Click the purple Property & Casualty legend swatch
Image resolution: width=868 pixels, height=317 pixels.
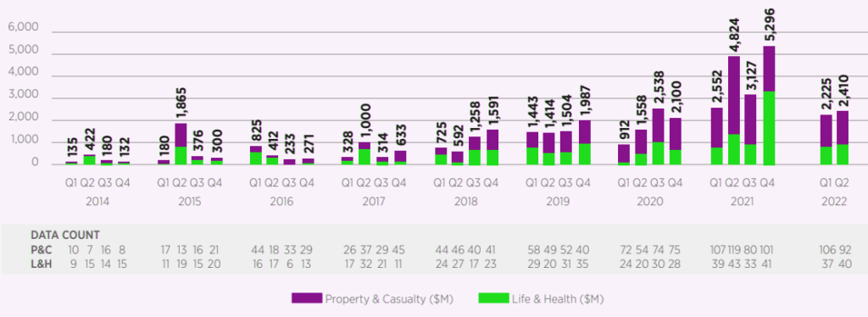(x=306, y=298)
